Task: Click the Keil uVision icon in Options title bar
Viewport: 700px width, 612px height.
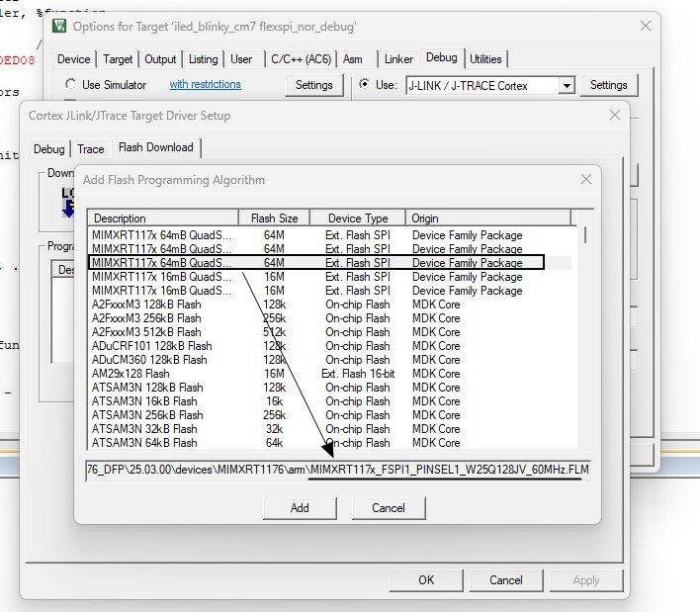Action: [59, 26]
